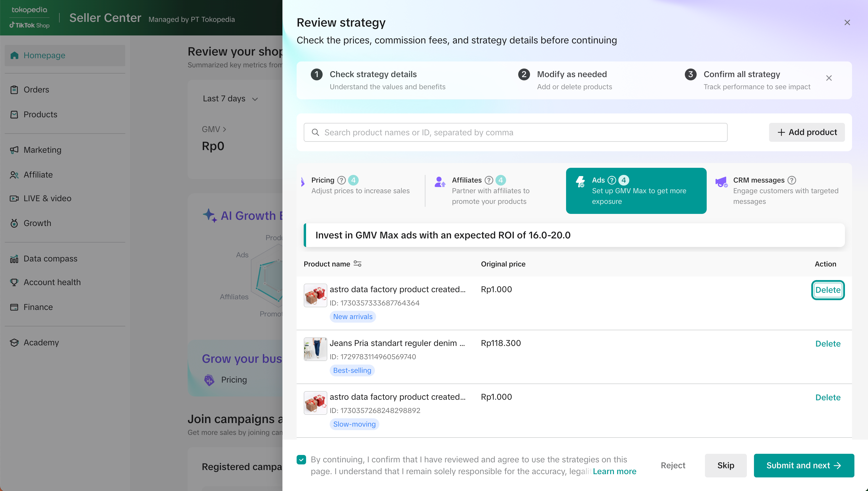The image size is (868, 491).
Task: Click the Account health trophy icon
Action: [14, 282]
